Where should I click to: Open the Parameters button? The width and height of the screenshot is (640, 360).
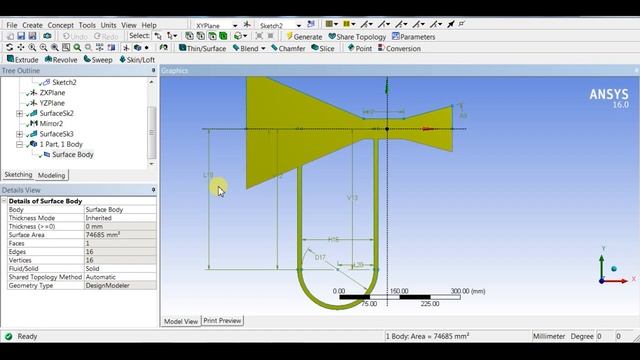point(413,37)
